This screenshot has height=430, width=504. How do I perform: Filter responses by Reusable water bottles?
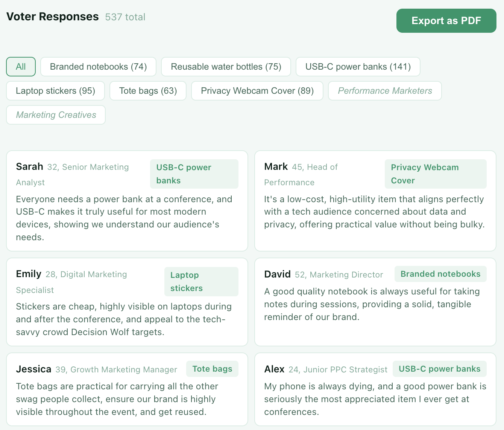pyautogui.click(x=226, y=67)
